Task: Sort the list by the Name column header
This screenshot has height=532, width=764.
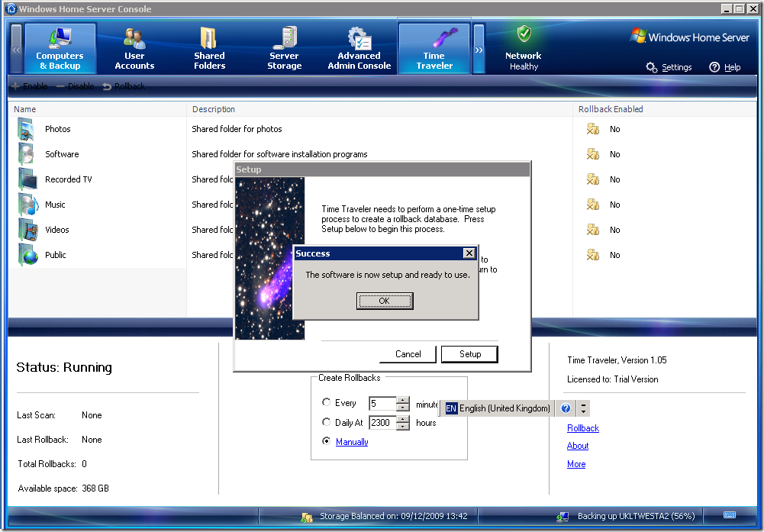Action: (x=98, y=109)
